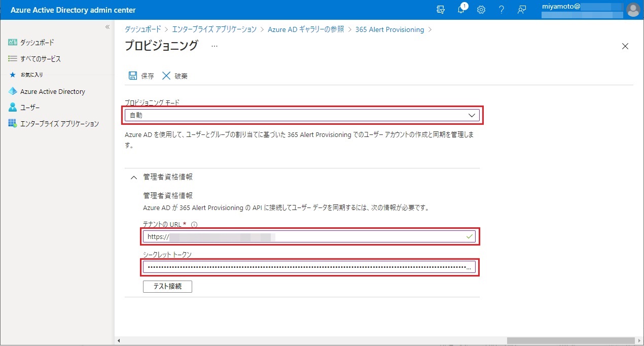Click the horizontal scrollbar at the bottom
The width and height of the screenshot is (644, 346).
(x=570, y=340)
